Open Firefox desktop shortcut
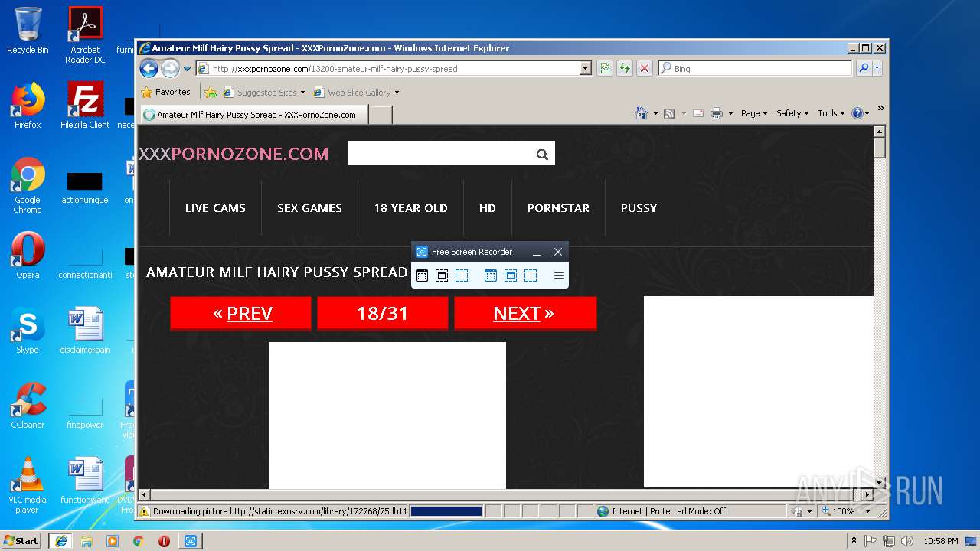This screenshot has height=551, width=980. 28,106
